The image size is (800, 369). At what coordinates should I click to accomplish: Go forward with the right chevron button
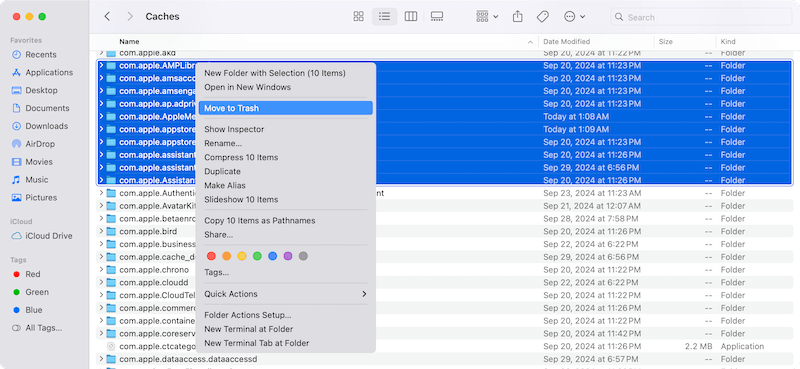130,17
